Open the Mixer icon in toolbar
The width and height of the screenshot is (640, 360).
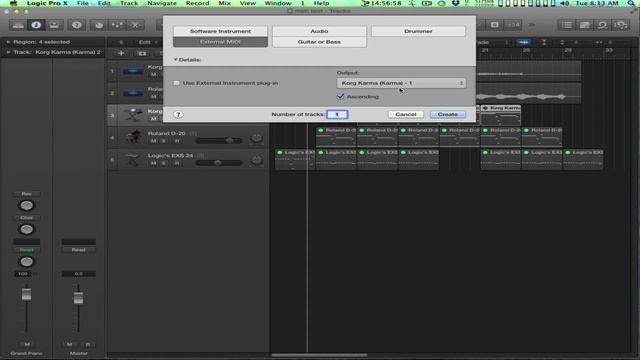[x=117, y=25]
